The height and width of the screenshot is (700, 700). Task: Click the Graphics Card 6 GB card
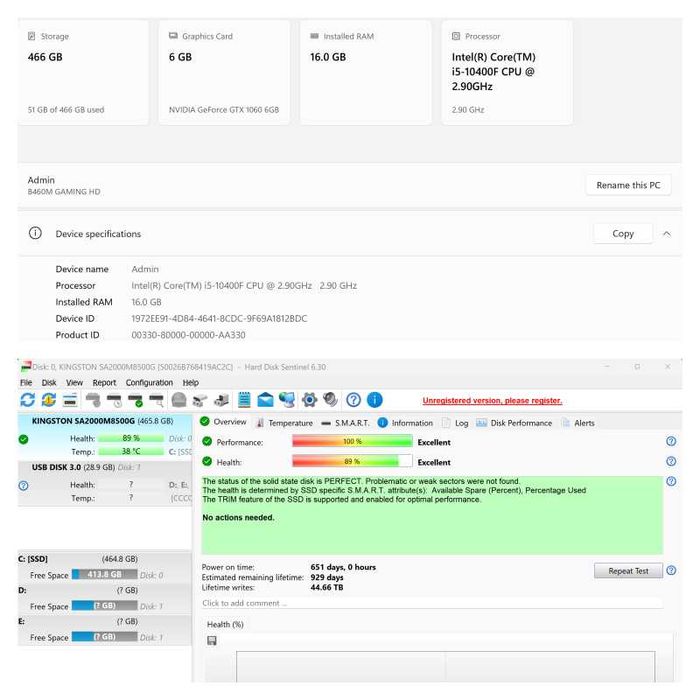[x=225, y=72]
